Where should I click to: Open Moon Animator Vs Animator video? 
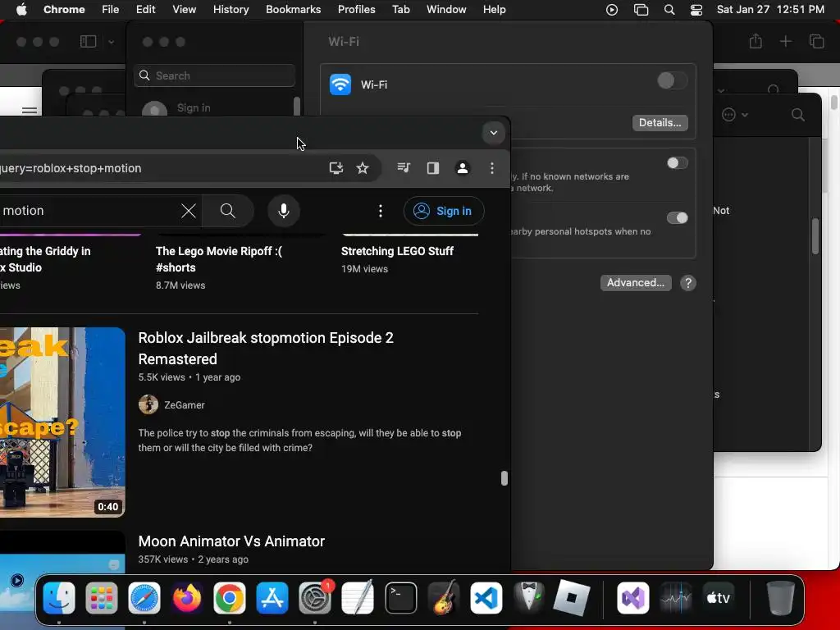coord(231,541)
